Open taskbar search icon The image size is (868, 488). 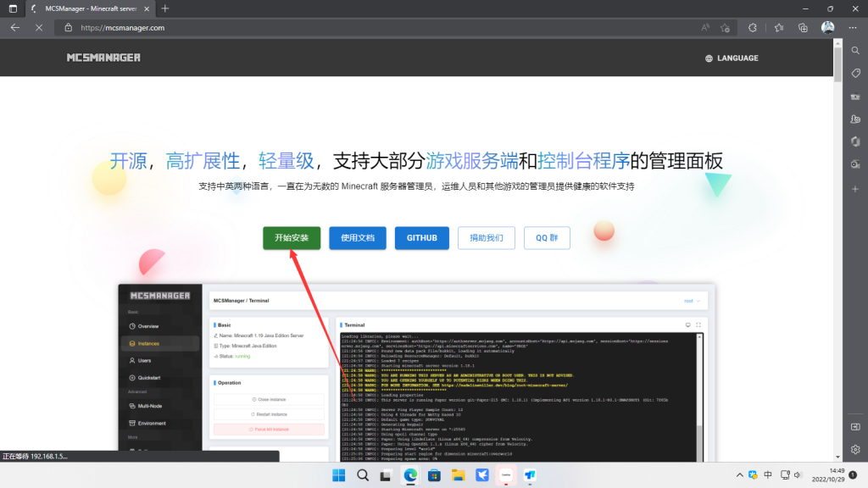tap(363, 475)
